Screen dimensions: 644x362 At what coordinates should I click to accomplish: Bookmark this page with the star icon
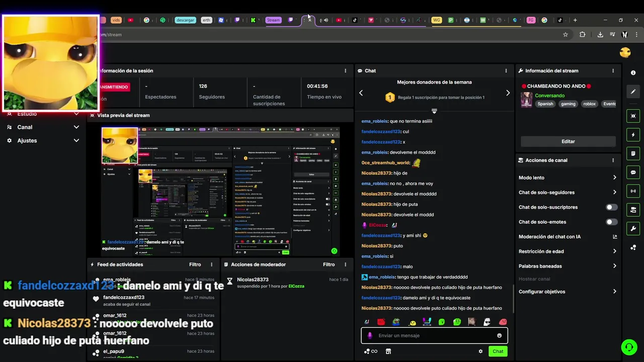coord(566,35)
